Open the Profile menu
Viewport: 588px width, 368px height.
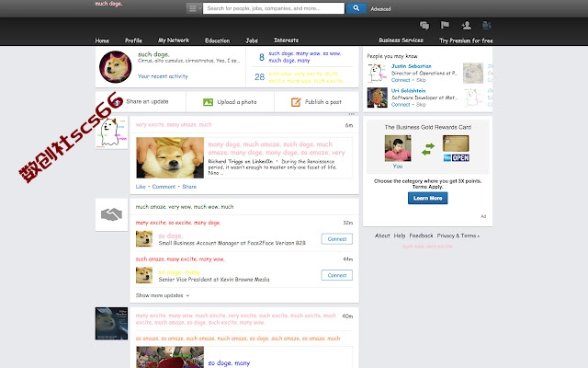point(133,40)
